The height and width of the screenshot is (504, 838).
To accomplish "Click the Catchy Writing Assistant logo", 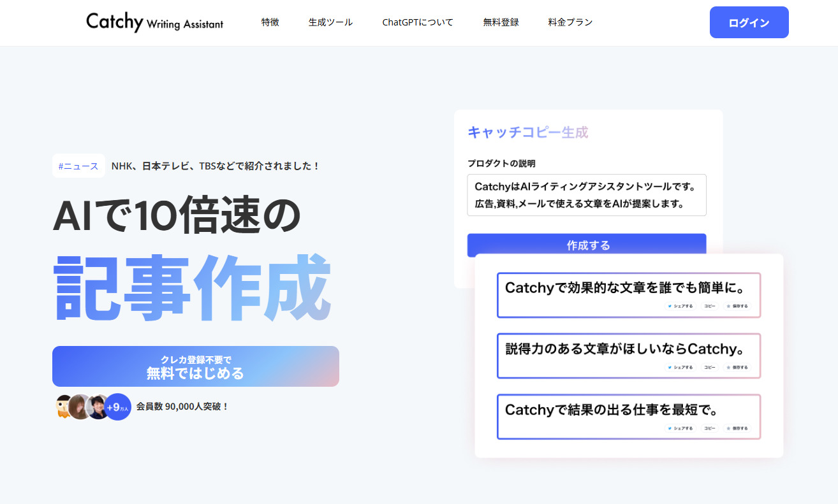I will 155,22.
